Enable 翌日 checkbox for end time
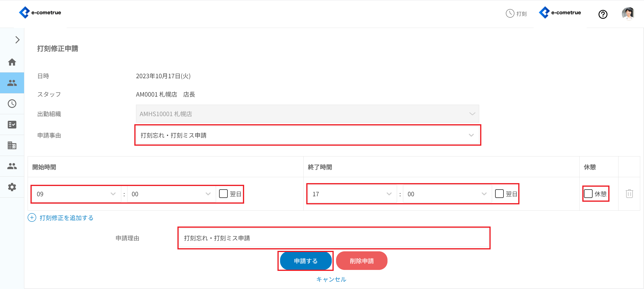 [499, 194]
